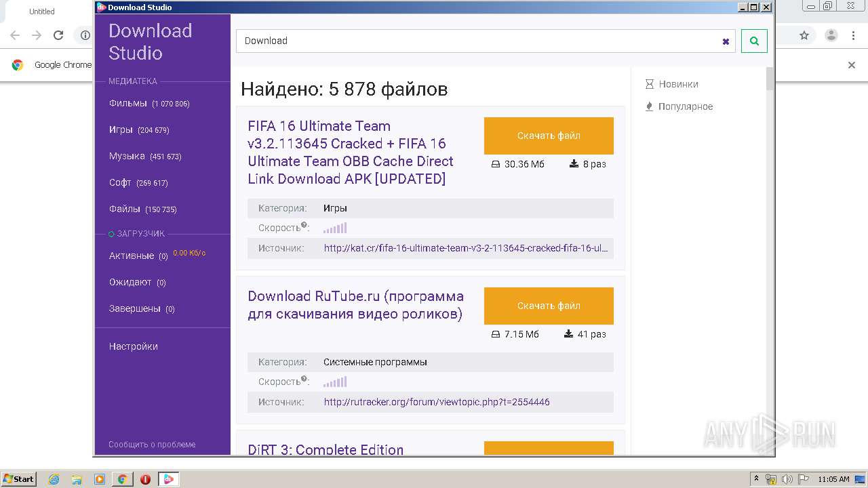Image resolution: width=868 pixels, height=488 pixels.
Task: Open the Софт media category
Action: pos(138,182)
